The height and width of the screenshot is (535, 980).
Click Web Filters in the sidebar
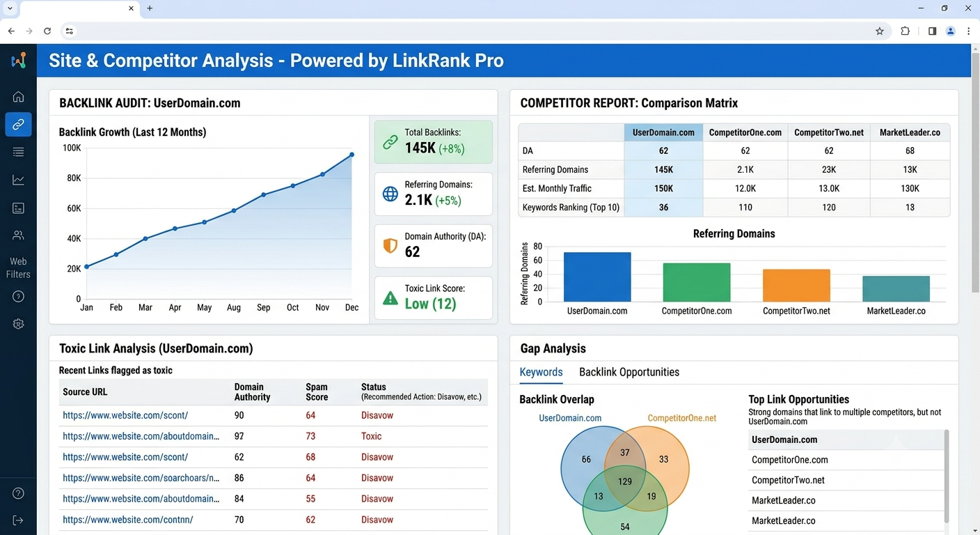click(x=18, y=267)
